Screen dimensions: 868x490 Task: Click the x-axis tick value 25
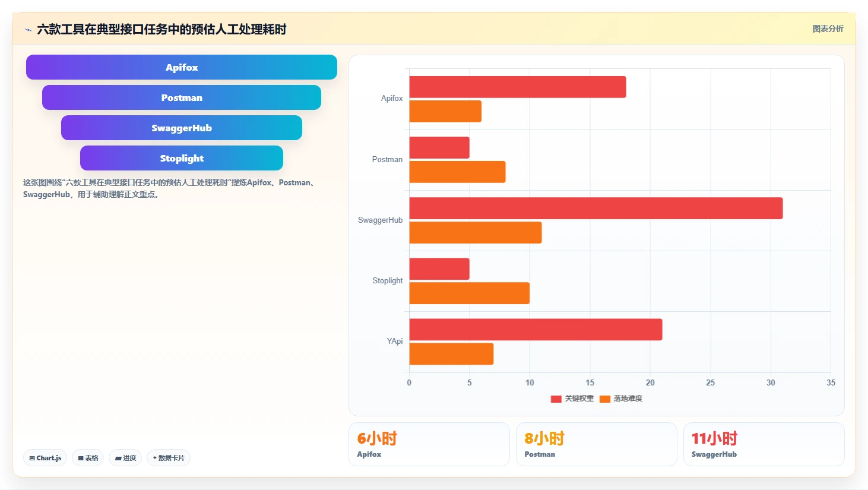(x=711, y=382)
